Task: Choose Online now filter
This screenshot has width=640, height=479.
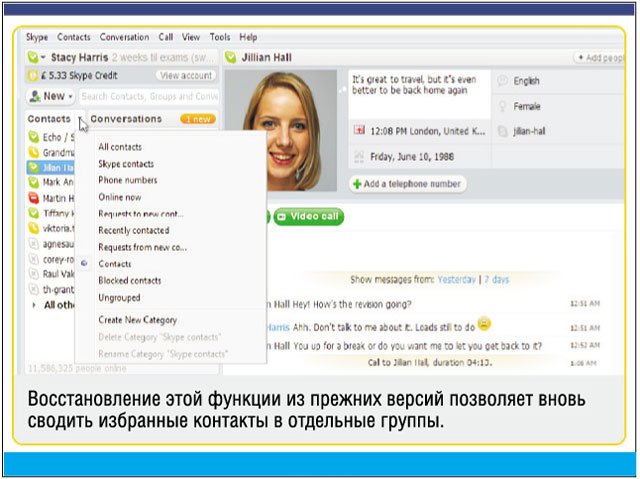Action: tap(120, 197)
